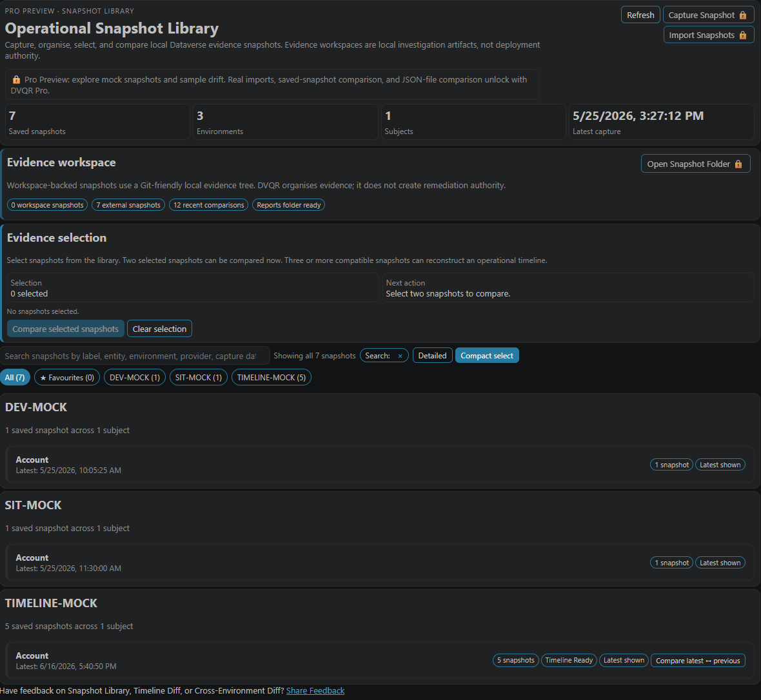
Task: Click the Pro Preview banner lock icon
Action: click(x=16, y=79)
